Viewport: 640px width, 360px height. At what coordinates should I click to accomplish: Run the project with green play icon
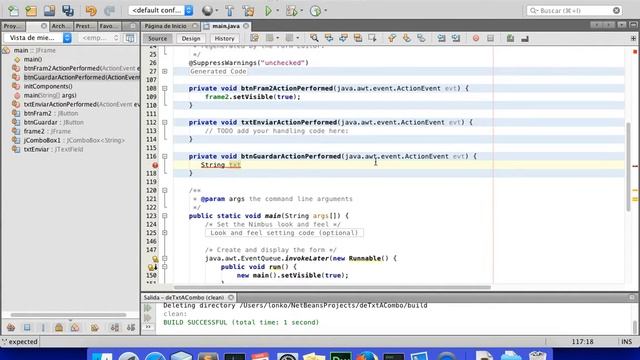pos(268,11)
